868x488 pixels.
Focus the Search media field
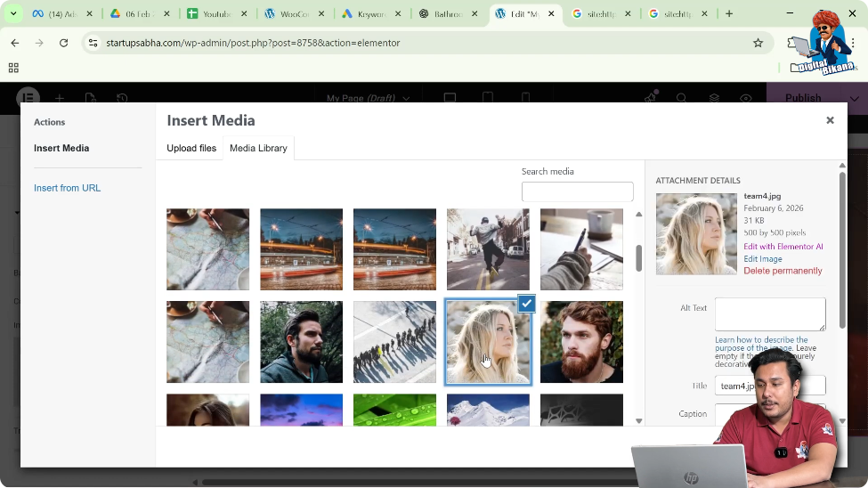tap(578, 191)
